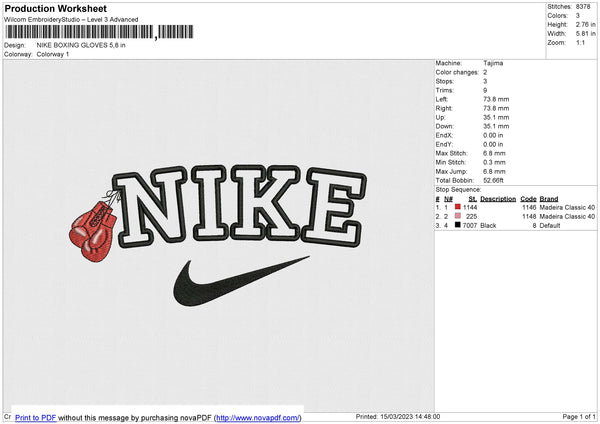Click the Max Stitch value 6.8 mm
Screen dimensions: 600x424
pyautogui.click(x=494, y=153)
